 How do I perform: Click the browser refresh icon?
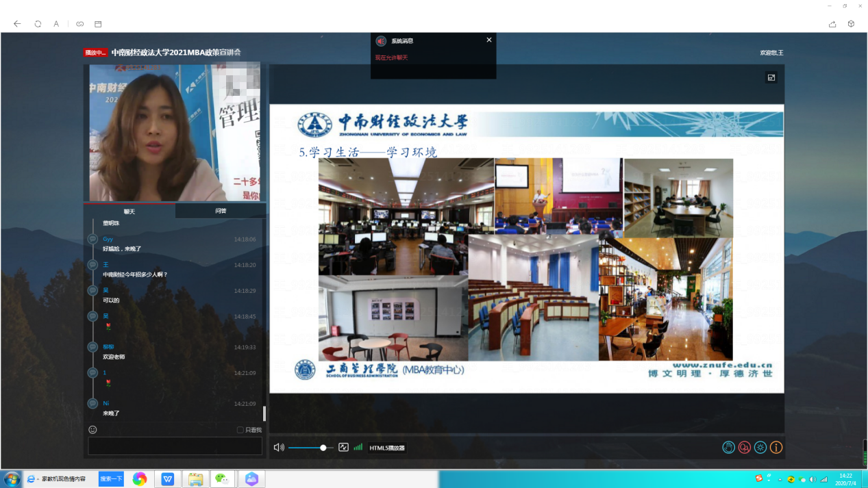pos(38,24)
